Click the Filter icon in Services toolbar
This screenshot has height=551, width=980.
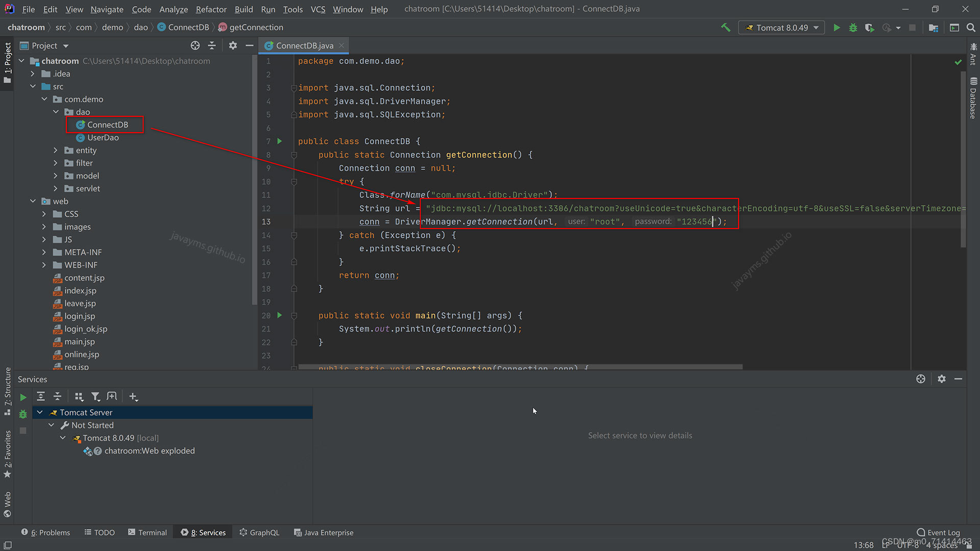(95, 396)
